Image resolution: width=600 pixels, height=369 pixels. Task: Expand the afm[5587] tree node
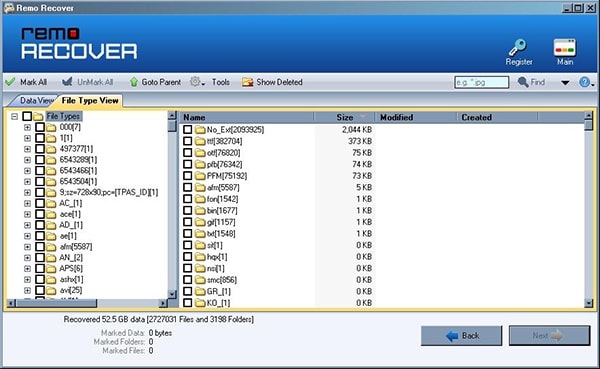[x=27, y=247]
